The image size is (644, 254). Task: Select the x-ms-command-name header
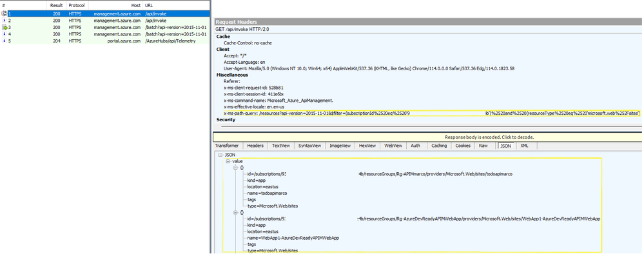(278, 101)
